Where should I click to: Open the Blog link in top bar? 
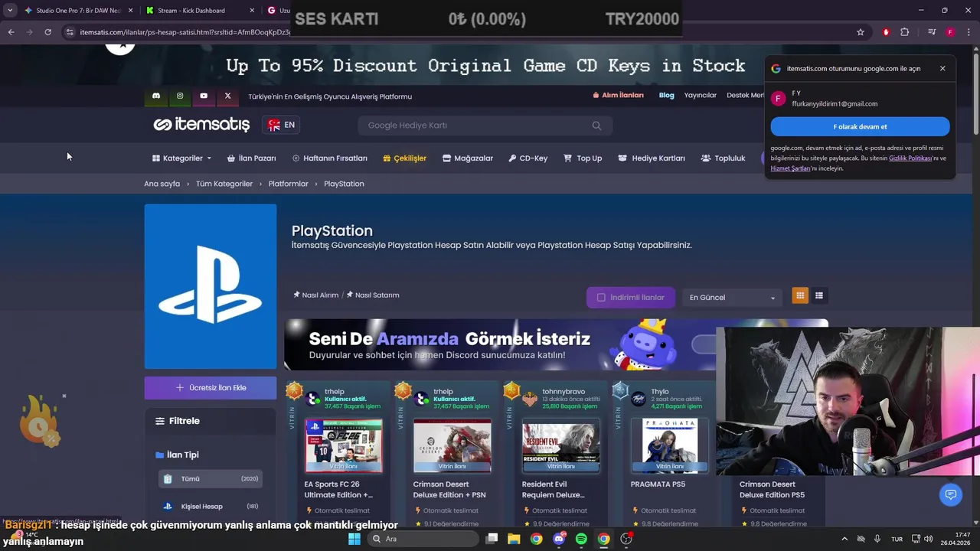(x=667, y=96)
